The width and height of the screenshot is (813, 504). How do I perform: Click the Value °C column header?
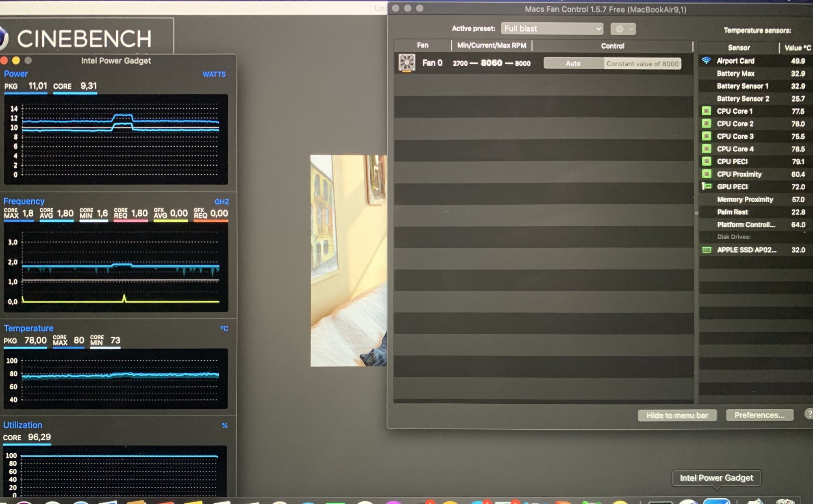tap(797, 48)
